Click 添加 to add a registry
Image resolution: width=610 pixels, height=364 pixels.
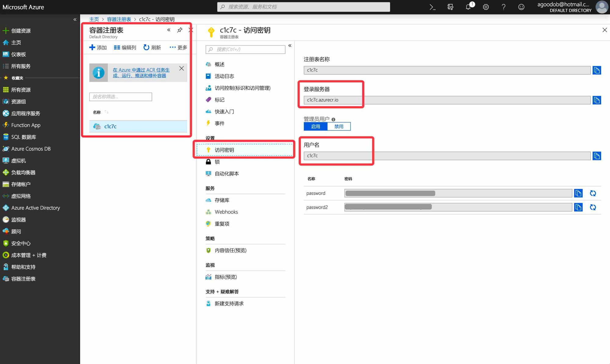[x=98, y=48]
